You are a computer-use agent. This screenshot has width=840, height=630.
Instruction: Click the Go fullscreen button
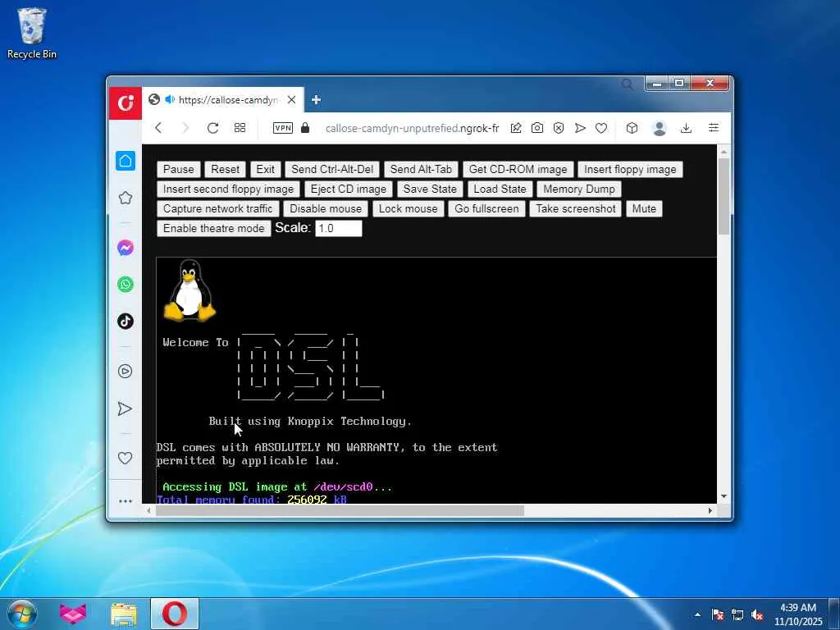486,209
